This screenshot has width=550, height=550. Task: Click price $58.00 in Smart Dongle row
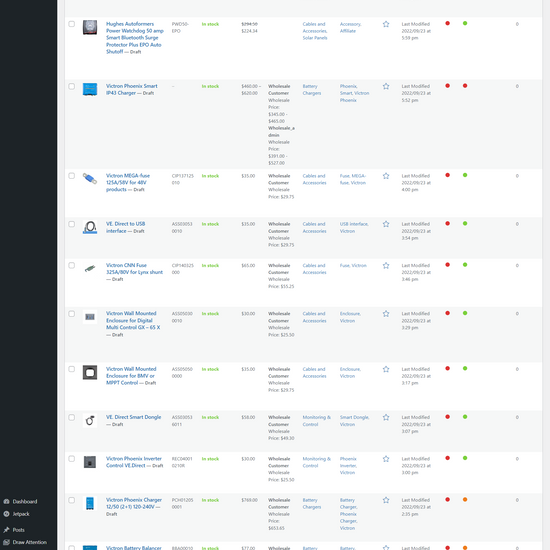coord(248,417)
